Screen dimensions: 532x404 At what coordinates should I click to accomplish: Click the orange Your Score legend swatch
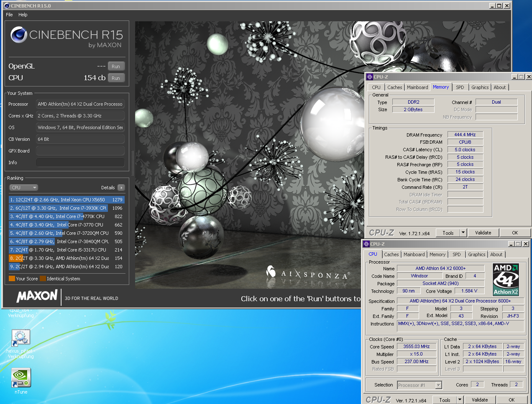(12, 279)
